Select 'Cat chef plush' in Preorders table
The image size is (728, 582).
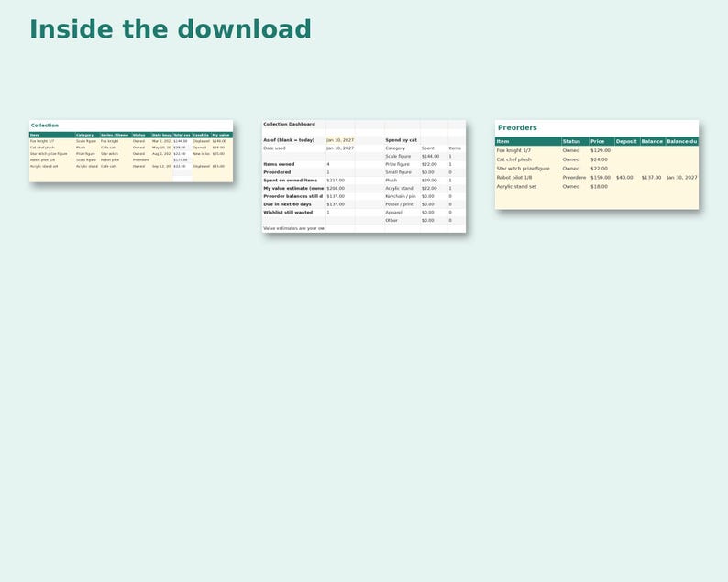point(513,159)
